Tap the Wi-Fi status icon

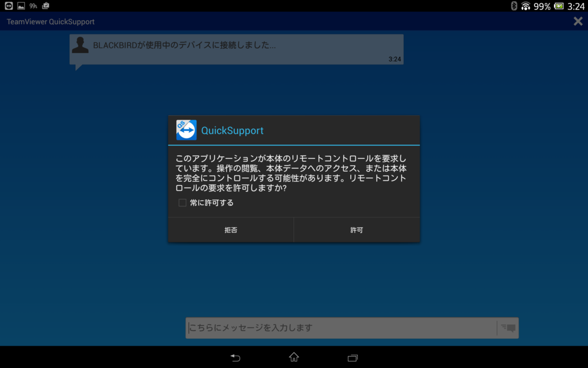tap(526, 6)
